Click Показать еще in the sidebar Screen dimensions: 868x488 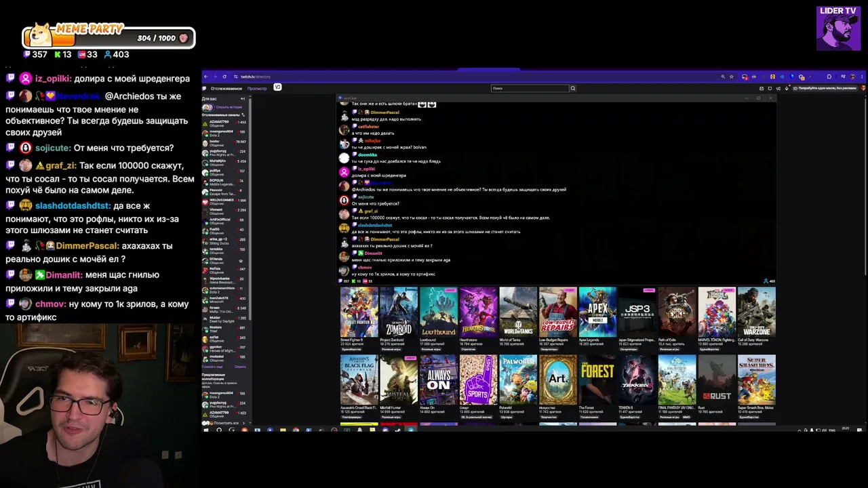point(212,367)
